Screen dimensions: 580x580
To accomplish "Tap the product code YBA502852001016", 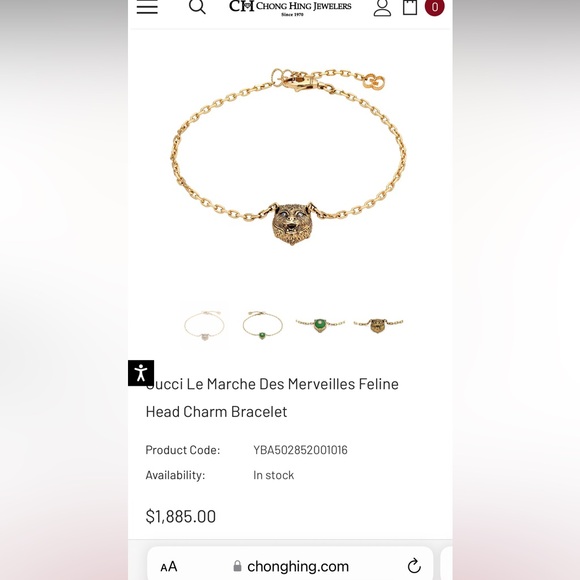I will (300, 450).
